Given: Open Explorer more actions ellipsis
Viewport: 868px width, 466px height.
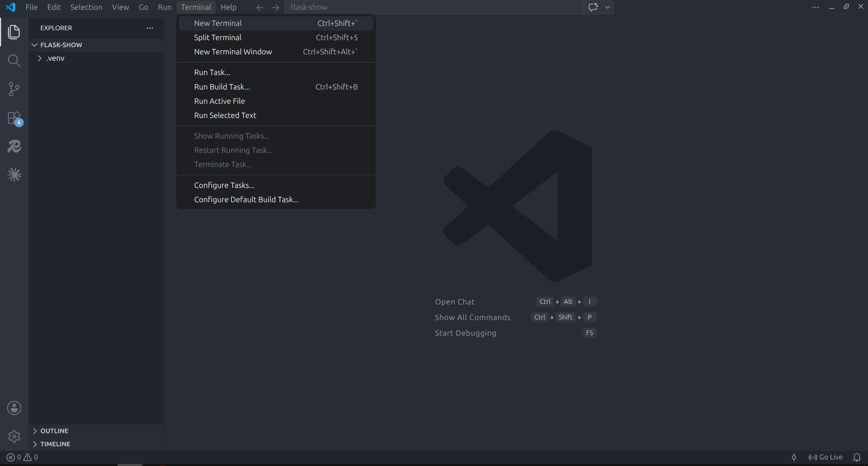Looking at the screenshot, I should (x=150, y=28).
